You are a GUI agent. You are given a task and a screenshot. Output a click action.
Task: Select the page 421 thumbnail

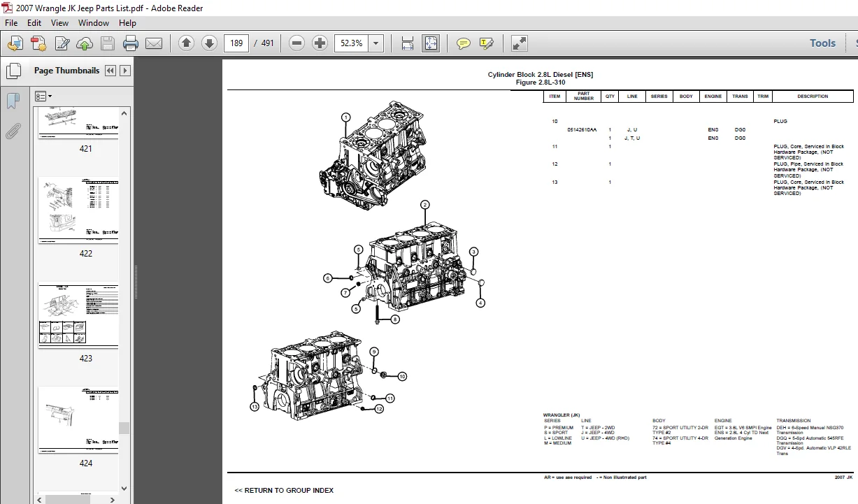pos(78,123)
